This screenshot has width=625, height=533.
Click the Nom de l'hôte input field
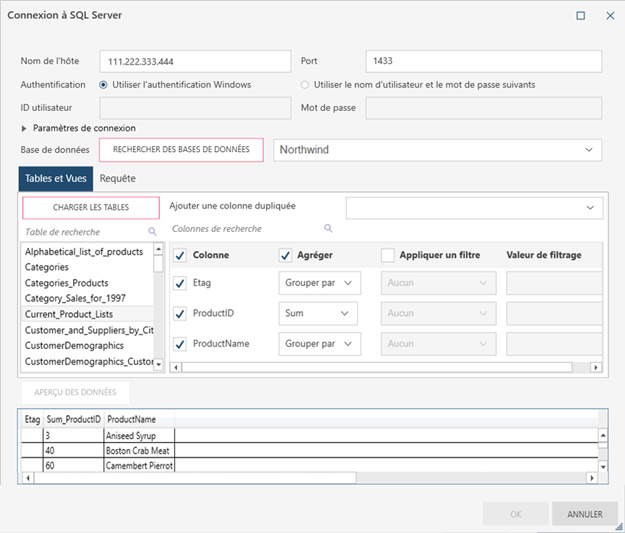[195, 61]
